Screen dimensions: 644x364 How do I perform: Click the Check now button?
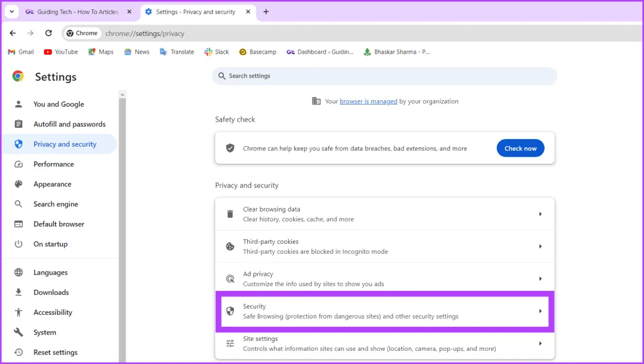520,148
